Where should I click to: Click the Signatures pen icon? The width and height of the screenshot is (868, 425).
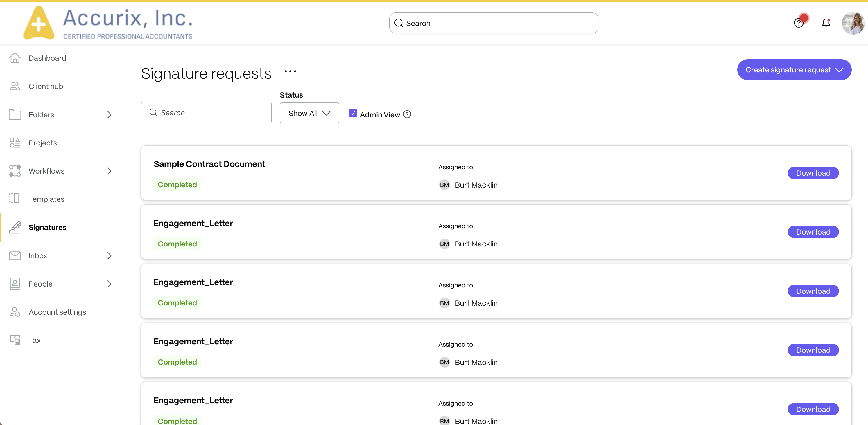[15, 227]
